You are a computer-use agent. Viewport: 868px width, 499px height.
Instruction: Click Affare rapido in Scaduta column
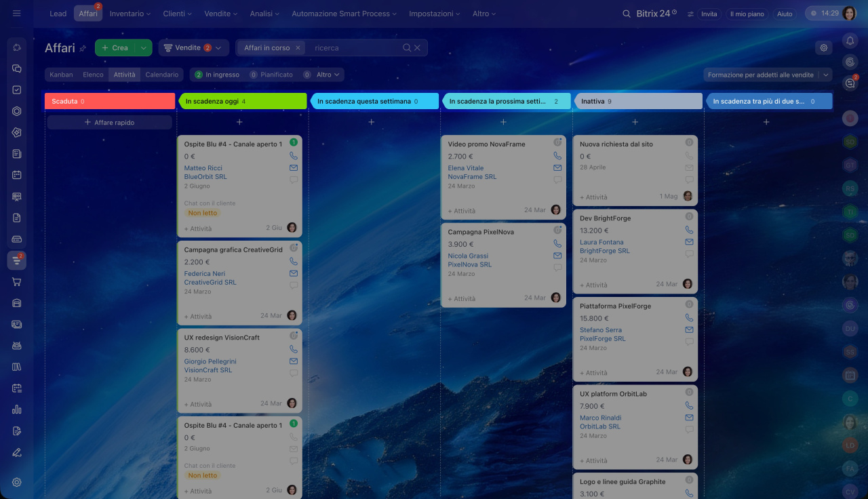coord(109,123)
